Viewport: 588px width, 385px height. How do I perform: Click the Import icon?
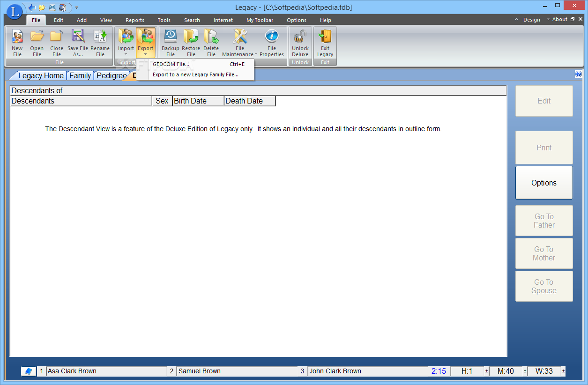(126, 36)
